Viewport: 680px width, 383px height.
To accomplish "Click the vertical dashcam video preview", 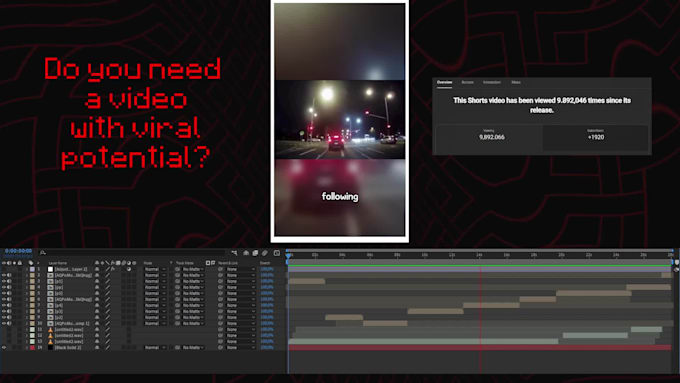I will pos(340,120).
